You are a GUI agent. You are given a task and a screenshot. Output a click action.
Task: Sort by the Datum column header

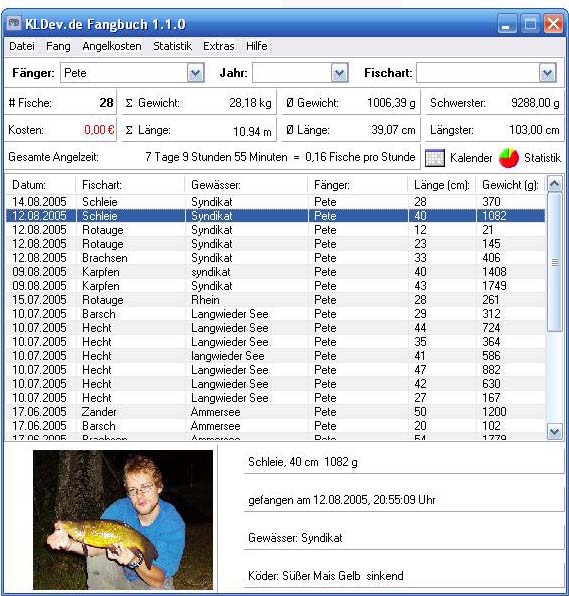point(40,185)
